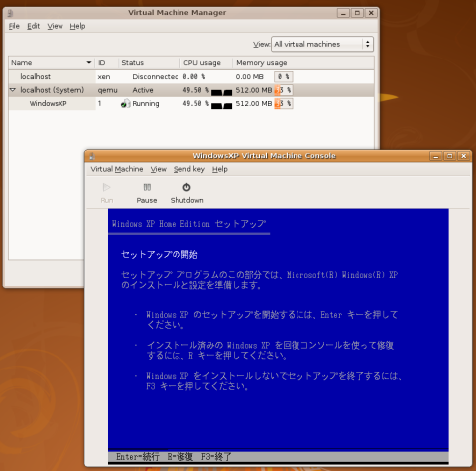Open View menu in console window

[159, 169]
